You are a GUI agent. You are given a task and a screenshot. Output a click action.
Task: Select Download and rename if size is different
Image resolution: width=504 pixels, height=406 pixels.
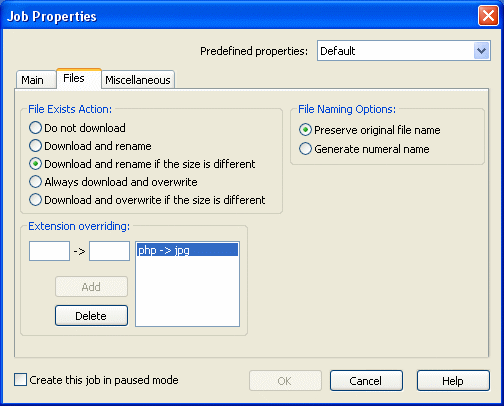click(x=142, y=164)
